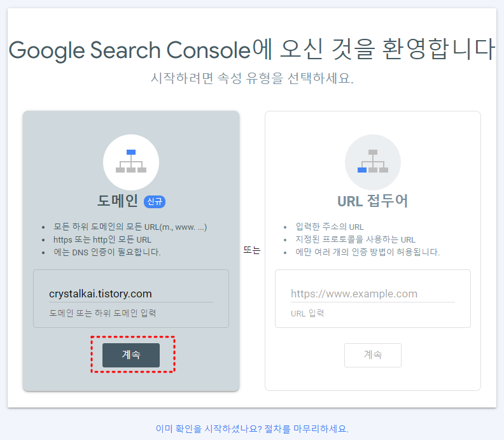Viewport: 504px width, 440px height.
Task: Click the blue 신규 badge
Action: (155, 202)
